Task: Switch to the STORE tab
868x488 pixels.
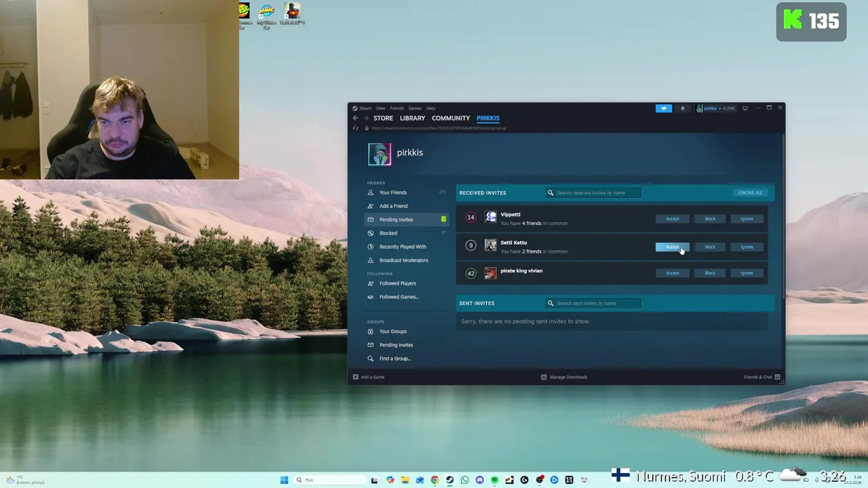Action: pos(383,118)
